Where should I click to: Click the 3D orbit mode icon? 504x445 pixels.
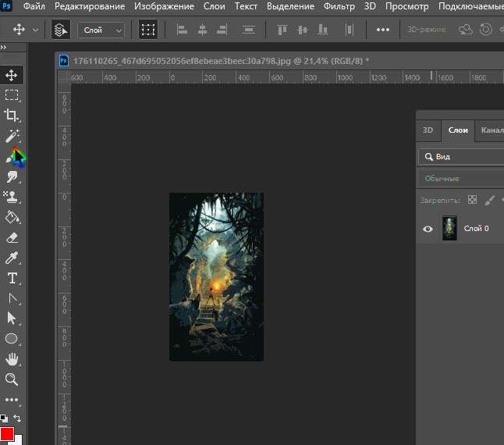[x=466, y=30]
